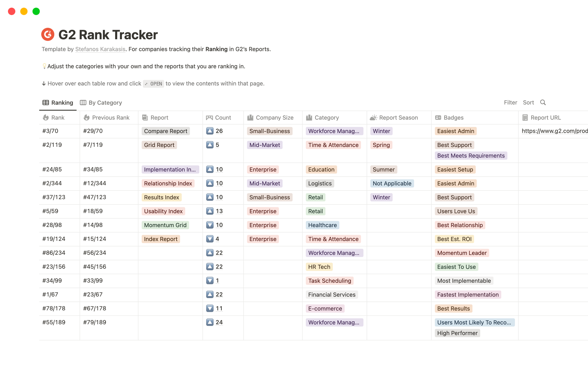
Task: Click the downward arrow beside count 4
Action: (210, 239)
